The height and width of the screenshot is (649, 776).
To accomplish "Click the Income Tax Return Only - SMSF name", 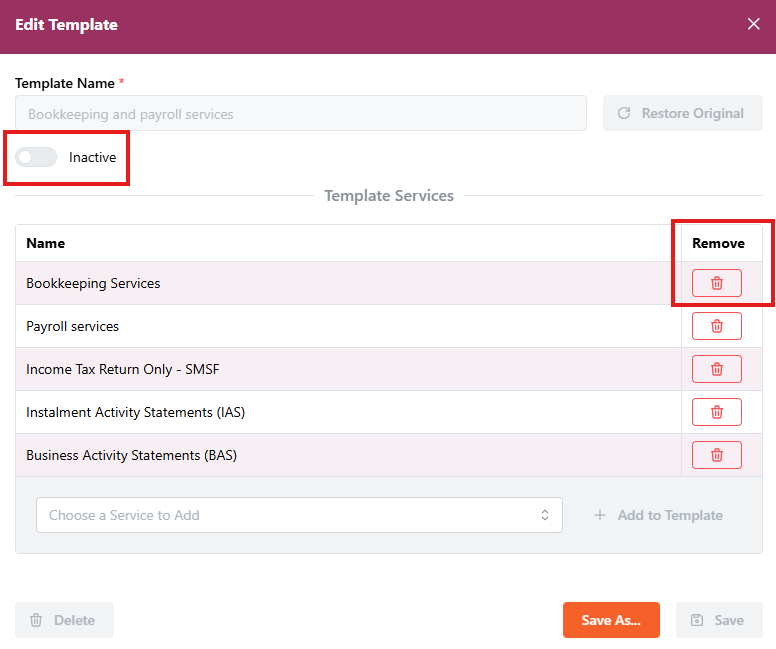I will click(122, 369).
